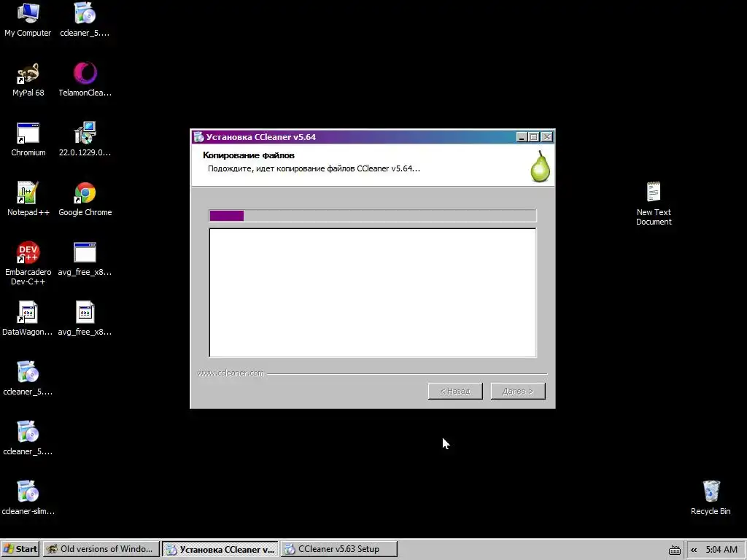Select the avg_free_x8 icon beside DataWagon
This screenshot has height=560, width=747.
click(x=85, y=319)
